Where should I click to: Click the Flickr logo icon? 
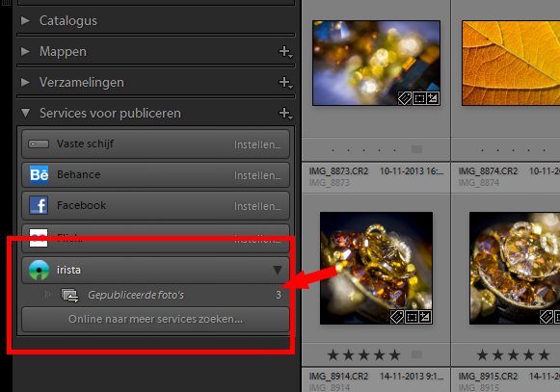click(x=39, y=238)
